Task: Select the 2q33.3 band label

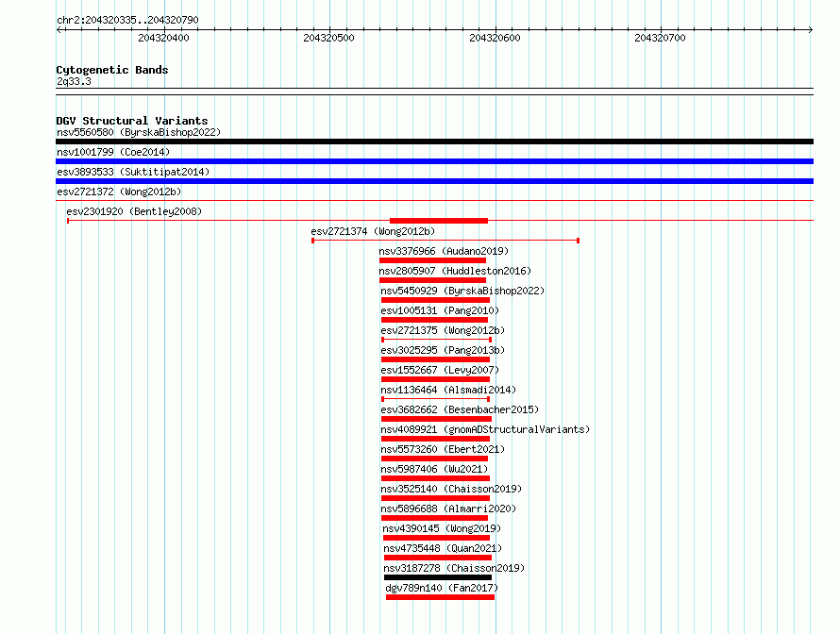Action: pyautogui.click(x=74, y=81)
